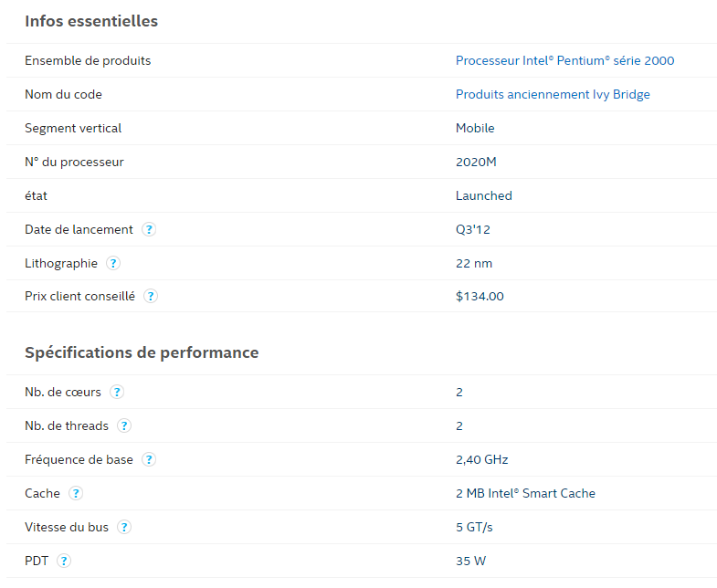Show the Cache help tooltip icon
This screenshot has height=588, width=717.
coord(76,493)
